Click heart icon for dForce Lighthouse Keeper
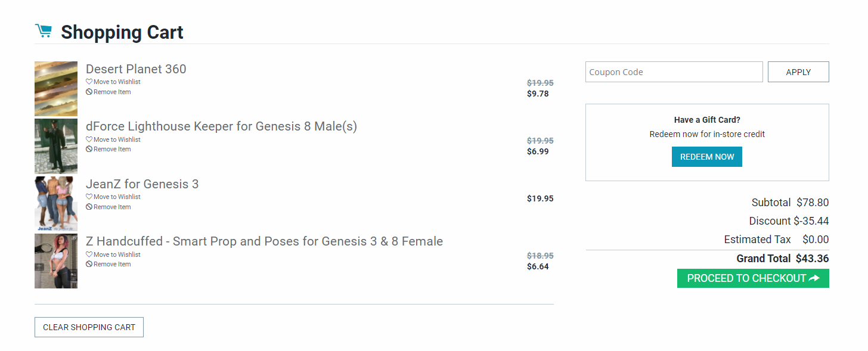 click(89, 139)
